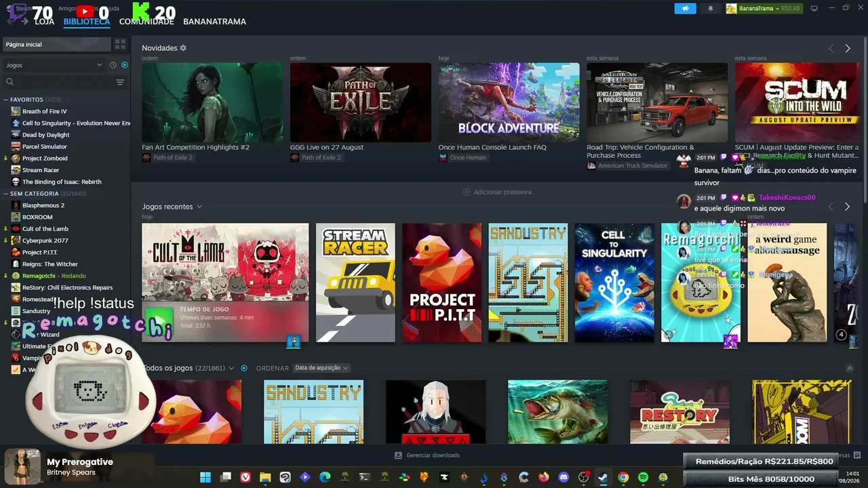Go to Página inicial
The width and height of the screenshot is (868, 488).
56,45
